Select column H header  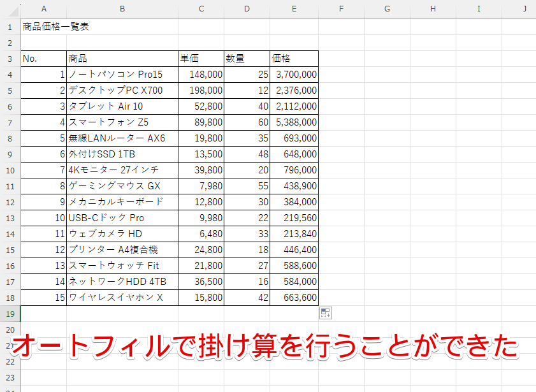(x=433, y=9)
